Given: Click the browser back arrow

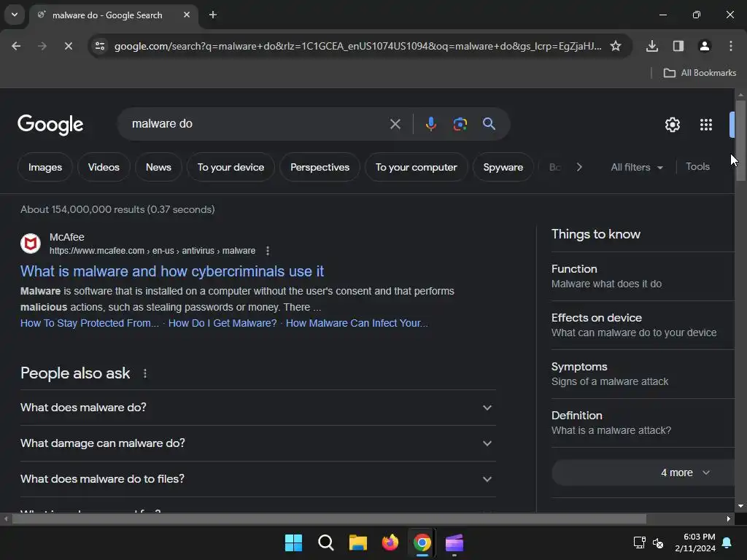Looking at the screenshot, I should click(16, 46).
